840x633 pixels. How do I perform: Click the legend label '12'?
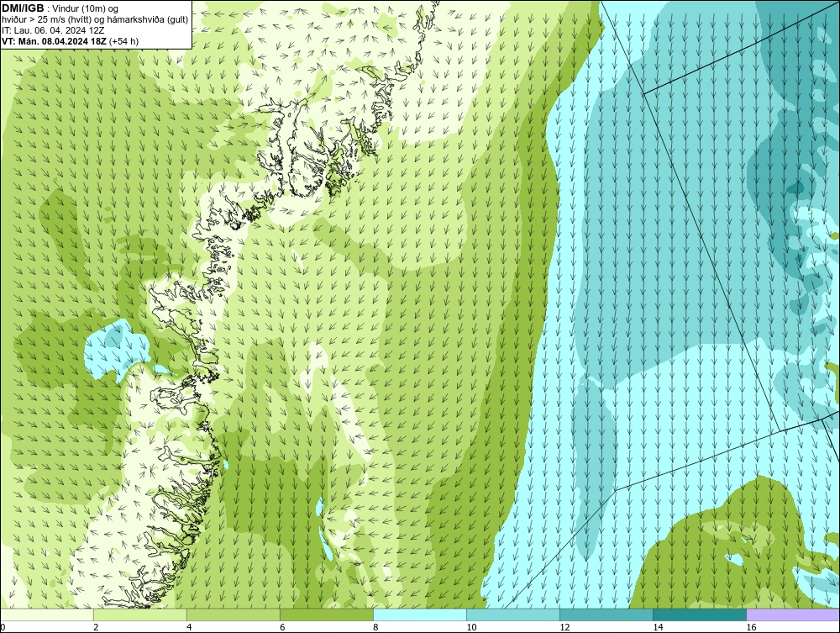[564, 628]
